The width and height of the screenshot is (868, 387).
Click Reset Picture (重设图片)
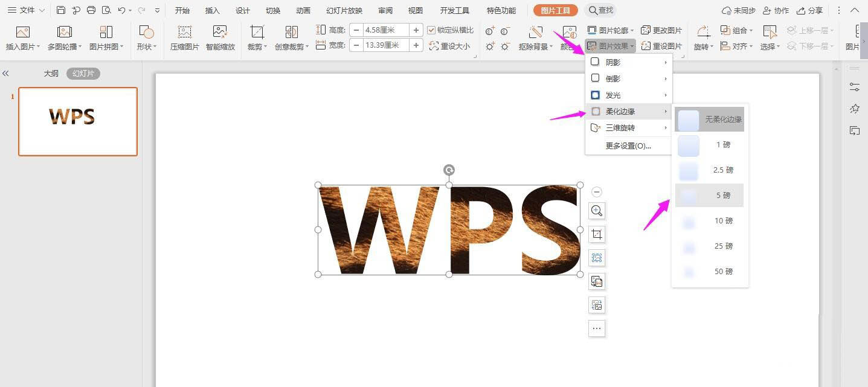pyautogui.click(x=661, y=46)
